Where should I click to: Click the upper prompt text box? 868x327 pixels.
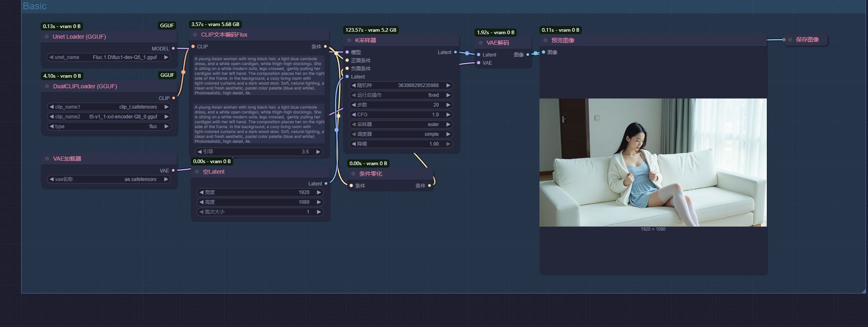point(259,76)
